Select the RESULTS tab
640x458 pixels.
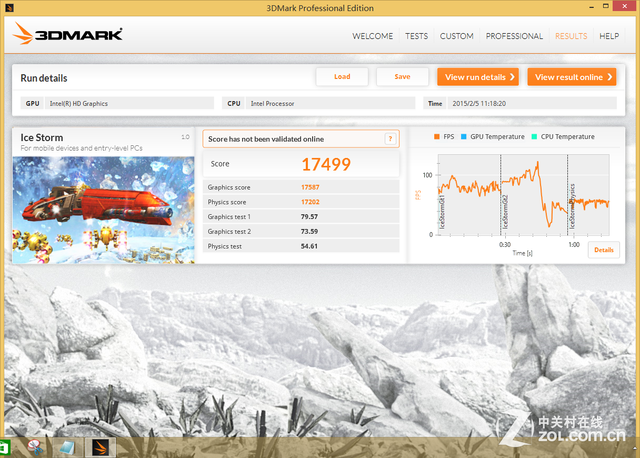tap(571, 36)
